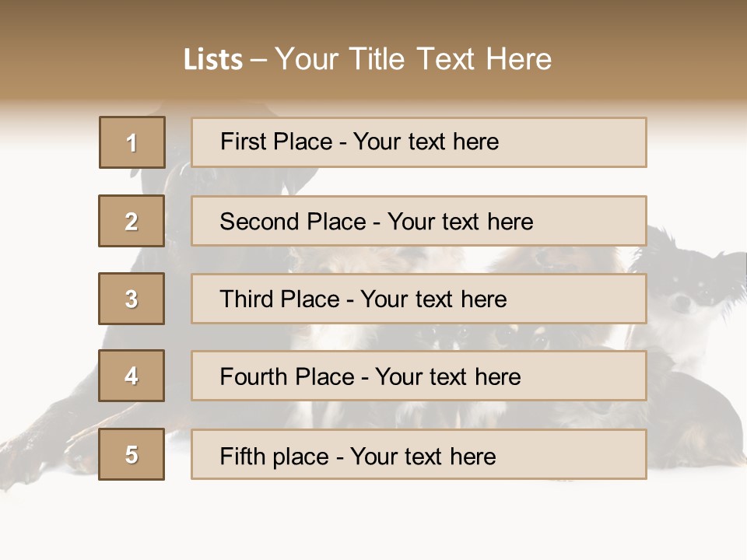Select the "First Place - Your text here" bar
This screenshot has width=747, height=560.
[419, 142]
